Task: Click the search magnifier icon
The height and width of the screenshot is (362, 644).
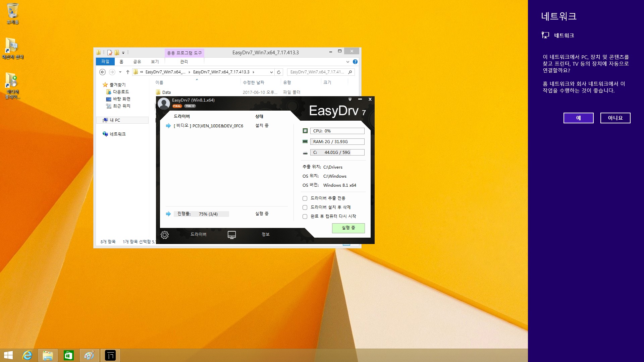Action: pyautogui.click(x=350, y=72)
